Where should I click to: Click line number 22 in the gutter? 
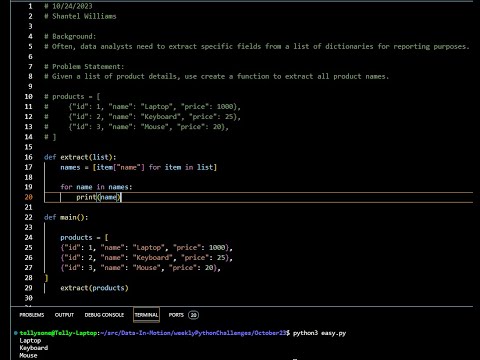coord(29,217)
